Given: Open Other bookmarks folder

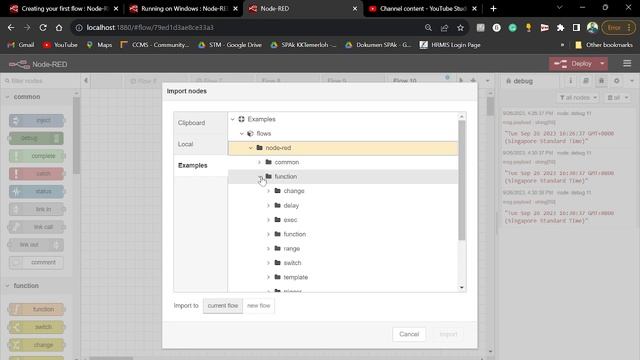Looking at the screenshot, I should click(604, 45).
